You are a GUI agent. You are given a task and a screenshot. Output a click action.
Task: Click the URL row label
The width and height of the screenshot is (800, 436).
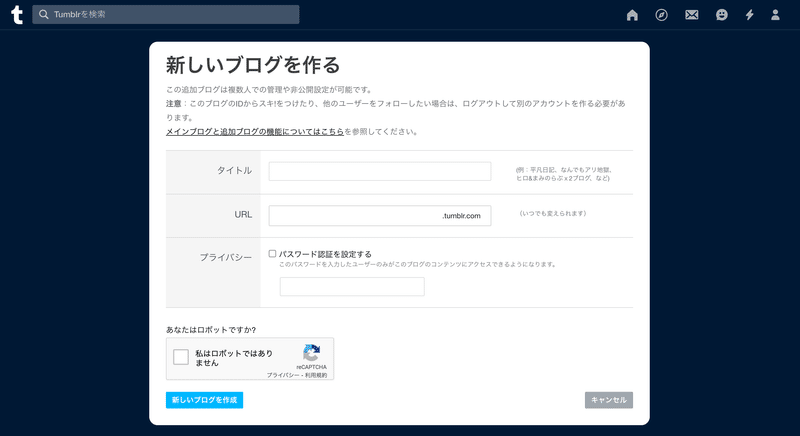(x=243, y=215)
